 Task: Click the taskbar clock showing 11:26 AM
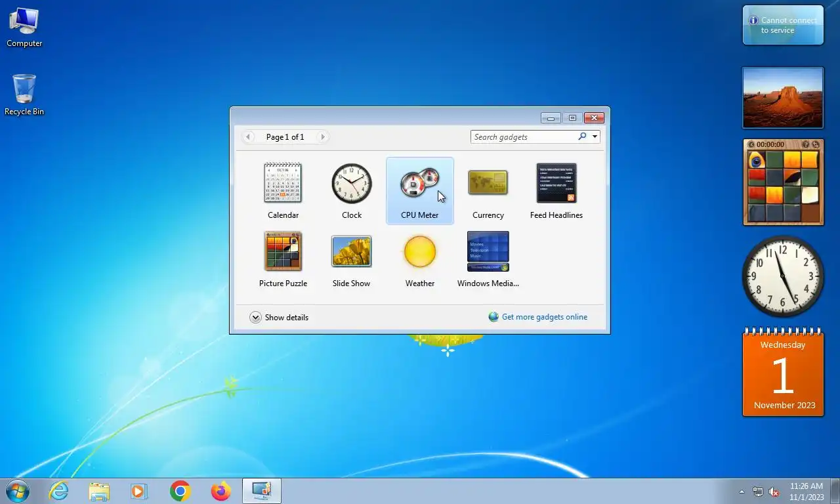(806, 492)
